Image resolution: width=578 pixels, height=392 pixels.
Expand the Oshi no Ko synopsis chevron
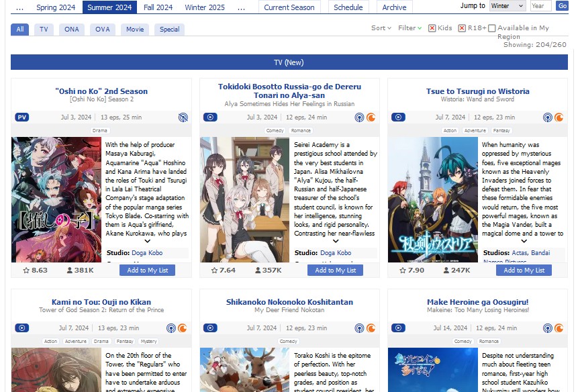pyautogui.click(x=148, y=241)
